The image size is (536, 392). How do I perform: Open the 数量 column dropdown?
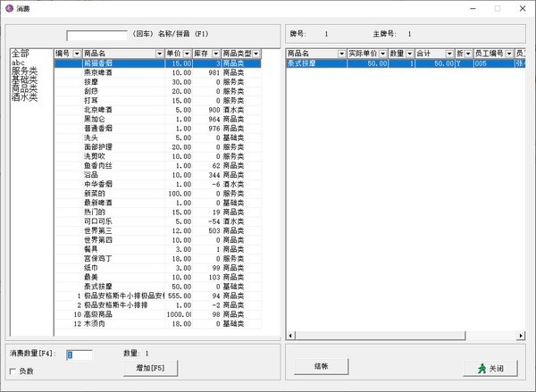[x=409, y=54]
